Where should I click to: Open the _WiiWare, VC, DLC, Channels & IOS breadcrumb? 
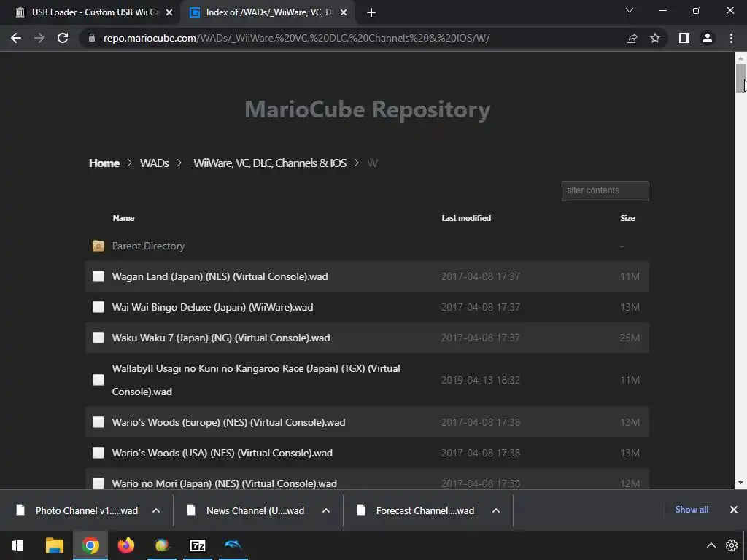[268, 163]
